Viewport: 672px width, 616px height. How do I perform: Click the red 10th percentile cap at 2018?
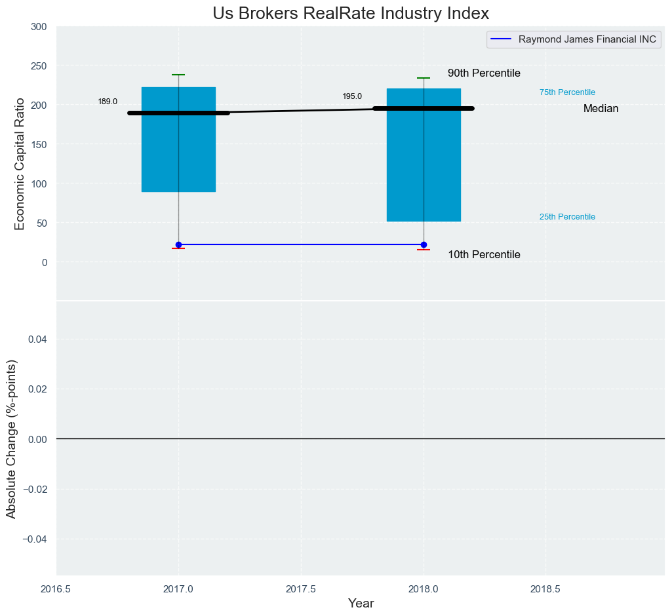pyautogui.click(x=424, y=250)
